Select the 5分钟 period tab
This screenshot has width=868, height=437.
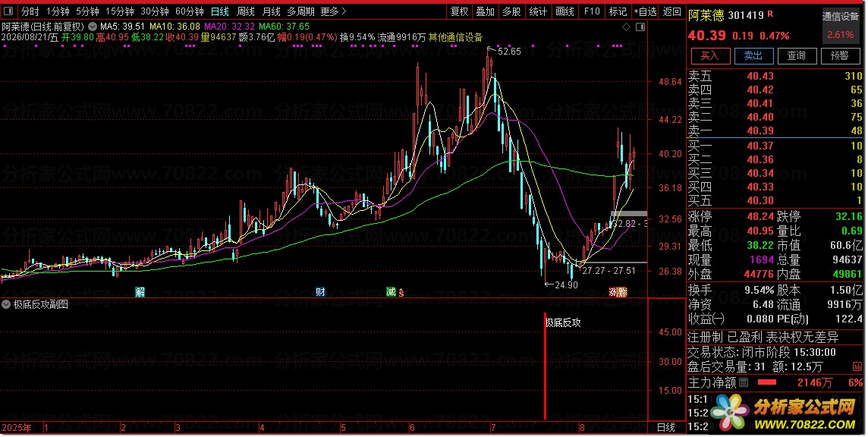click(87, 11)
